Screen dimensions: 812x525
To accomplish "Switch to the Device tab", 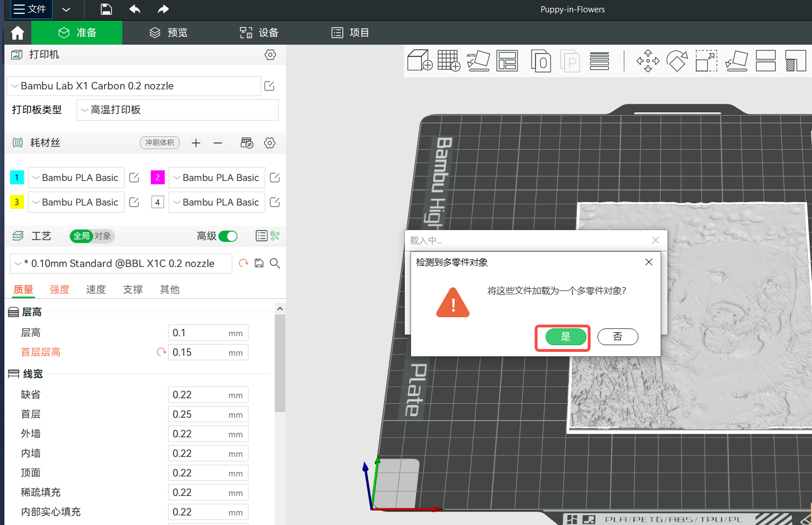I will point(259,33).
